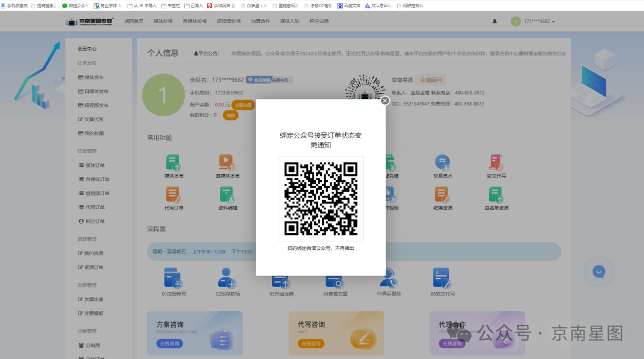Open 自媒体订单 in the sidebar
Screen dimensions: 644x359
(x=94, y=179)
